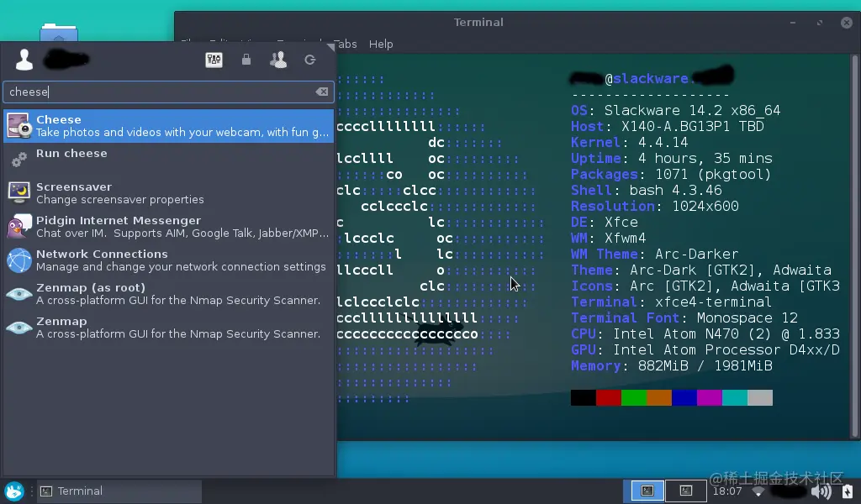Select the Run cheese command entry

click(168, 159)
